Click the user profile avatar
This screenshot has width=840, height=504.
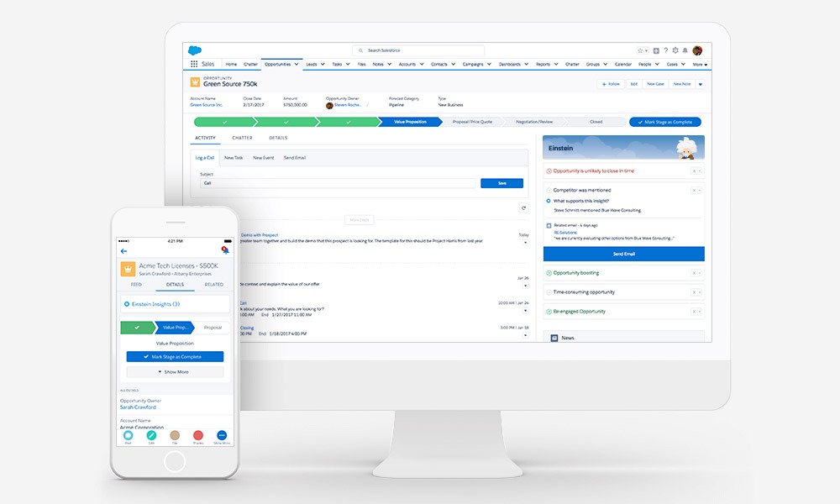[x=697, y=50]
